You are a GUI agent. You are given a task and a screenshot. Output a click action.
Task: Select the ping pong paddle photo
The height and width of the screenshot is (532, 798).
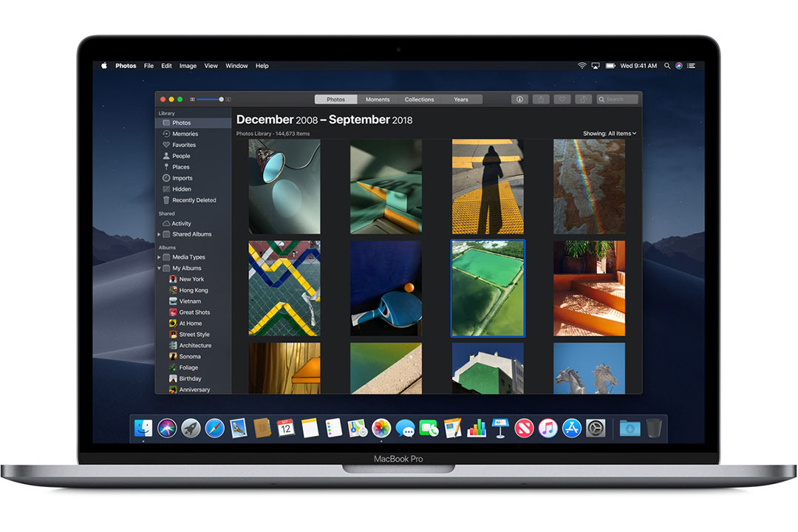[x=386, y=288]
